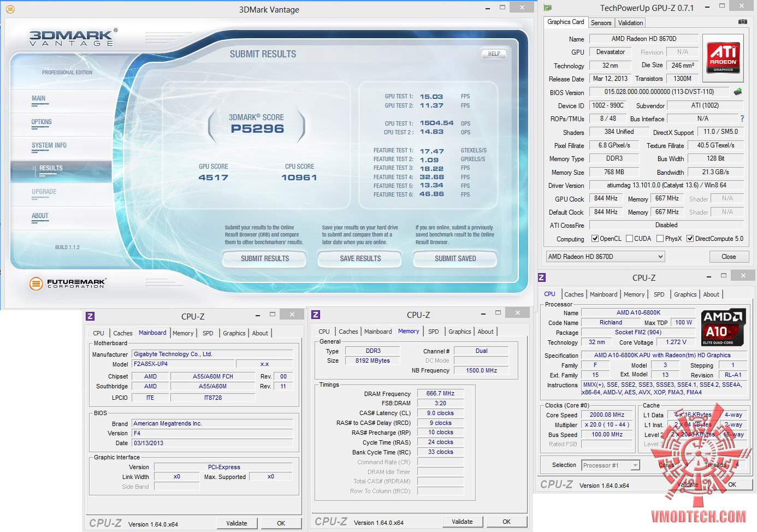
Task: Click the memory size value '8192 MBytes'
Action: point(373,360)
